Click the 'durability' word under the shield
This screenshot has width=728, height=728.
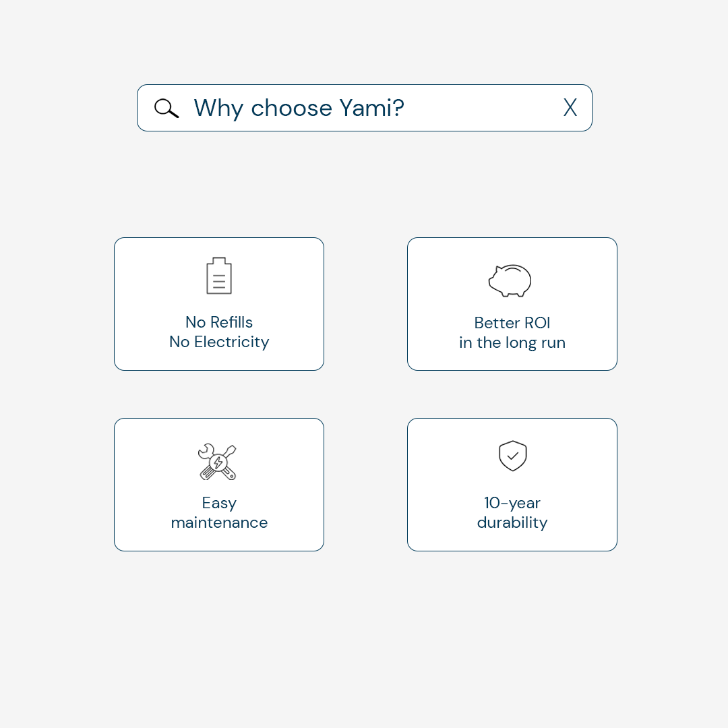coord(512,523)
